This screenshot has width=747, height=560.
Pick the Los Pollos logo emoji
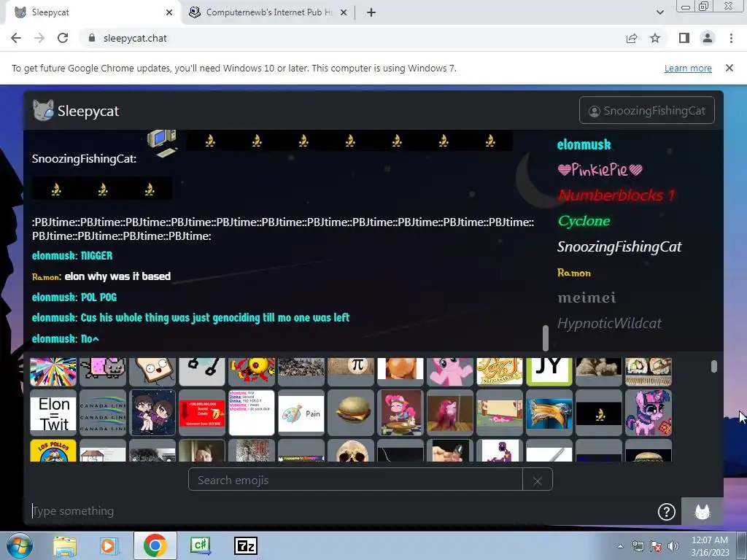tap(53, 451)
